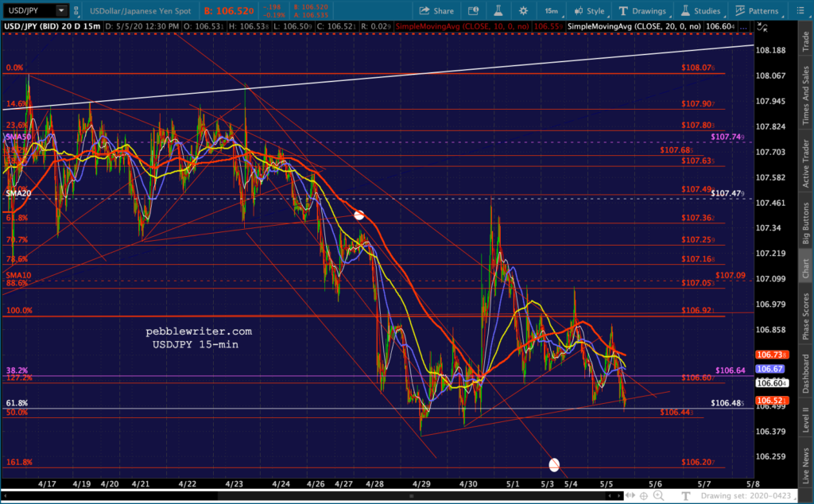Open the Style menu
The image size is (814, 504).
pos(590,10)
